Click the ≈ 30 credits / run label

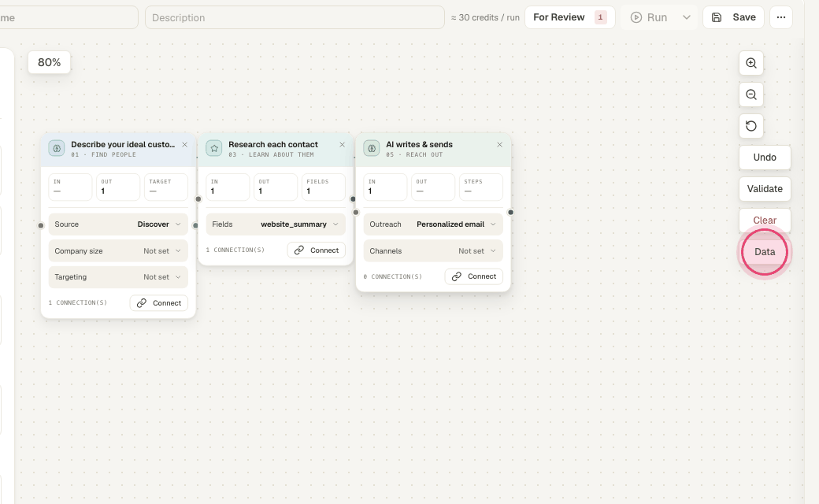[485, 17]
